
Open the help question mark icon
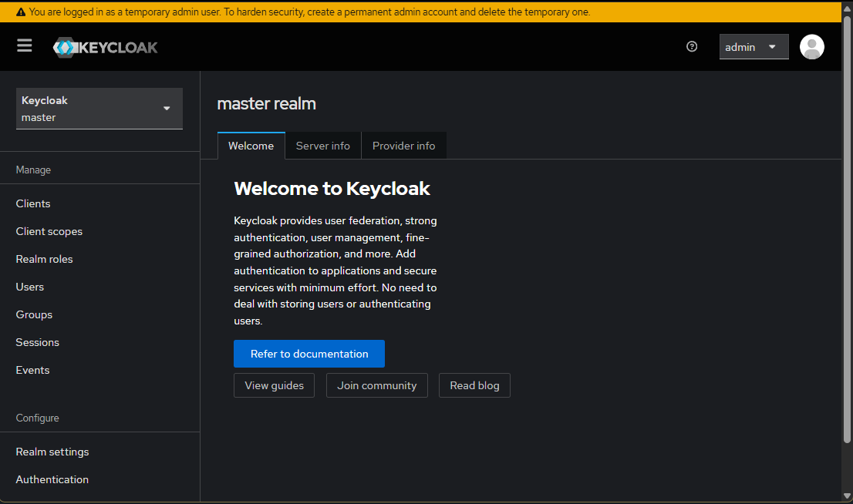(x=692, y=46)
